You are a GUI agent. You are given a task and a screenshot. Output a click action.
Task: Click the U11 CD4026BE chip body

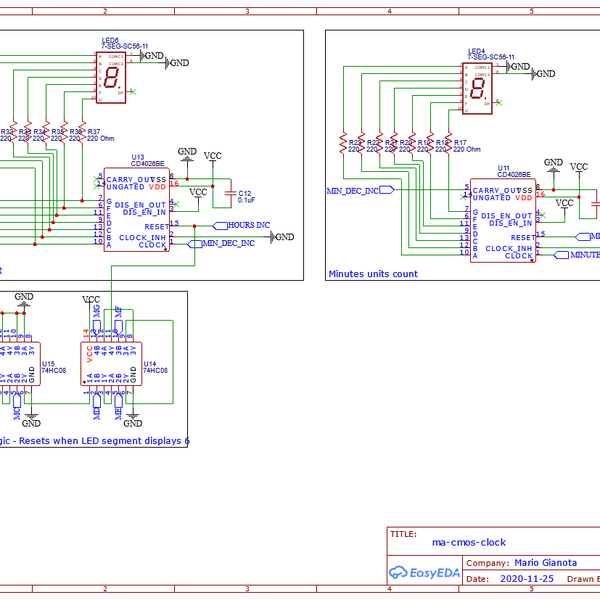[x=503, y=221]
